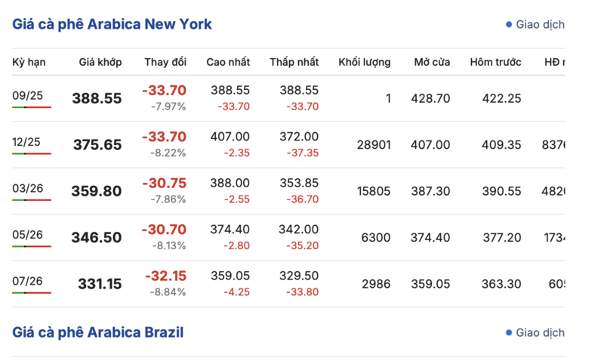This screenshot has width=604, height=364.
Task: Open the Giá cà phê Arabica New York heading
Action: pyautogui.click(x=112, y=24)
